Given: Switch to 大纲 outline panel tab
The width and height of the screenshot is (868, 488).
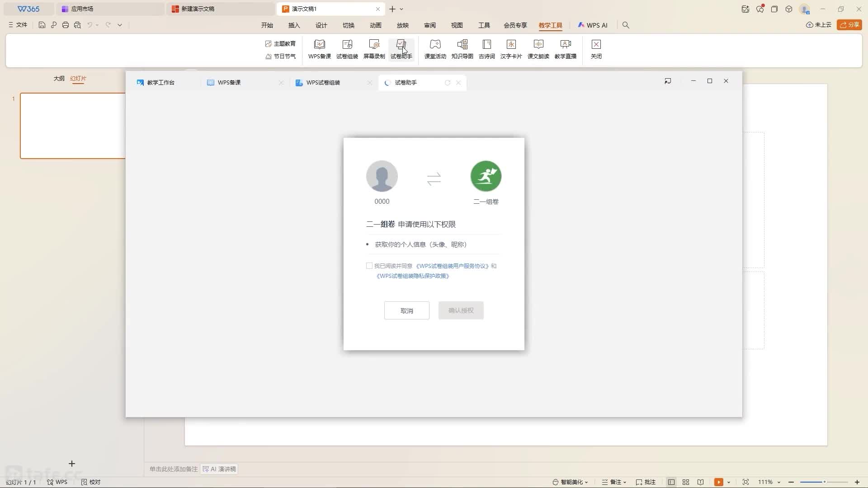Looking at the screenshot, I should [x=59, y=78].
